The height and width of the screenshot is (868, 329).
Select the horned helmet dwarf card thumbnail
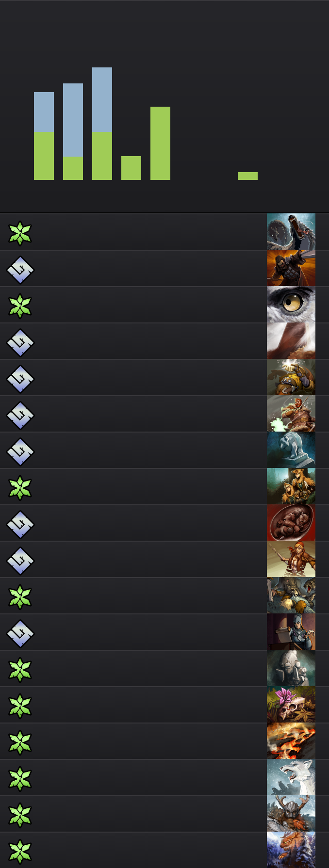291,814
